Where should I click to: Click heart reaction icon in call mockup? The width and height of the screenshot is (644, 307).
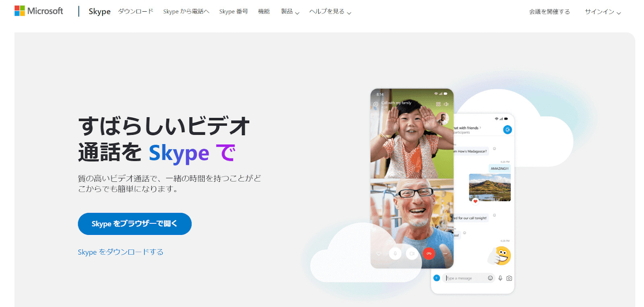tap(379, 253)
